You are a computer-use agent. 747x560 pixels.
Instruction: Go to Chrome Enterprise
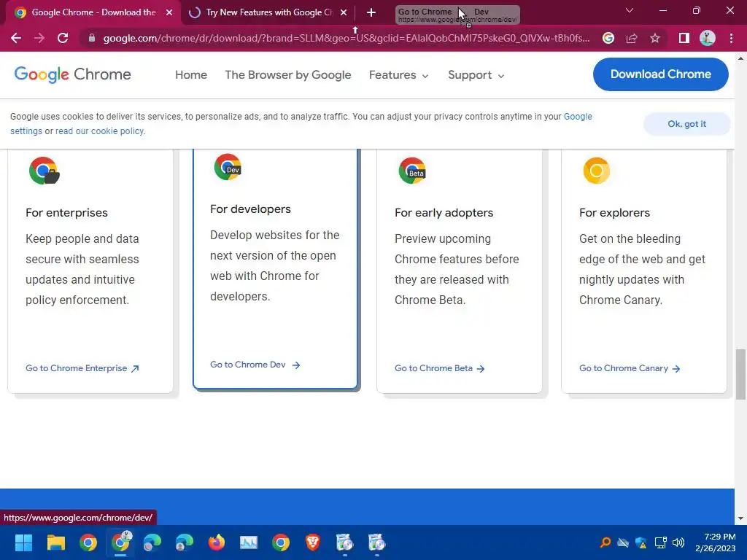click(x=82, y=368)
